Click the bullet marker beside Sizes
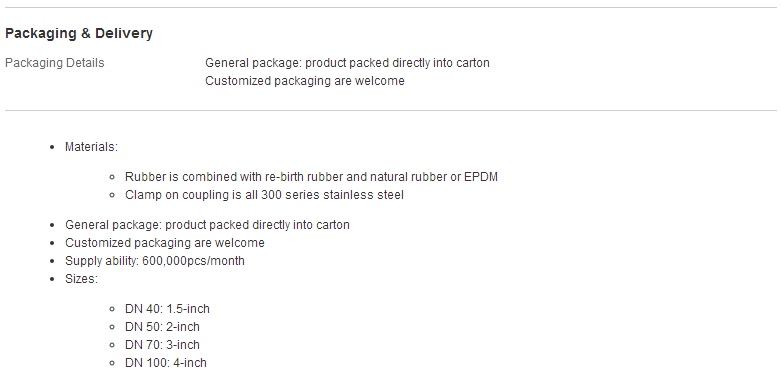This screenshot has width=781, height=392. click(x=52, y=279)
